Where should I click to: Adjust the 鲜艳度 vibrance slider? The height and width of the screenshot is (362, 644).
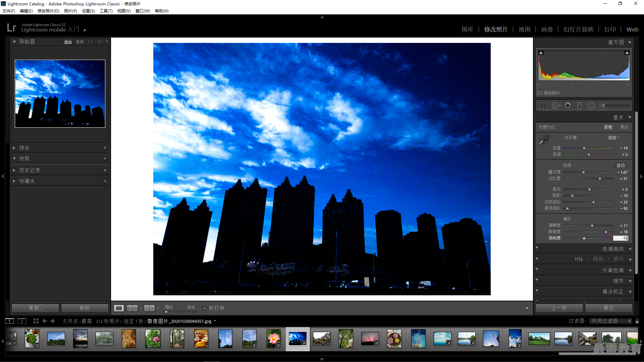click(606, 232)
